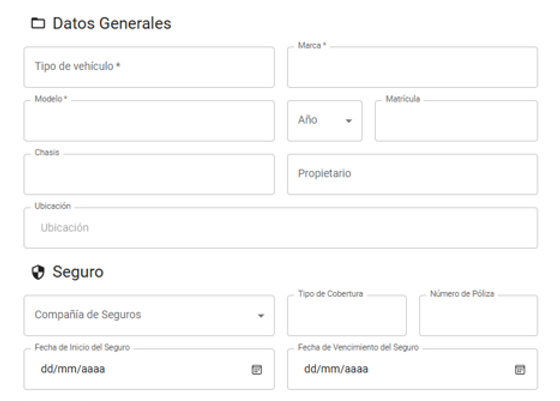Open the Compañía de Seguros dropdown arrow
This screenshot has height=401, width=560.
point(261,316)
